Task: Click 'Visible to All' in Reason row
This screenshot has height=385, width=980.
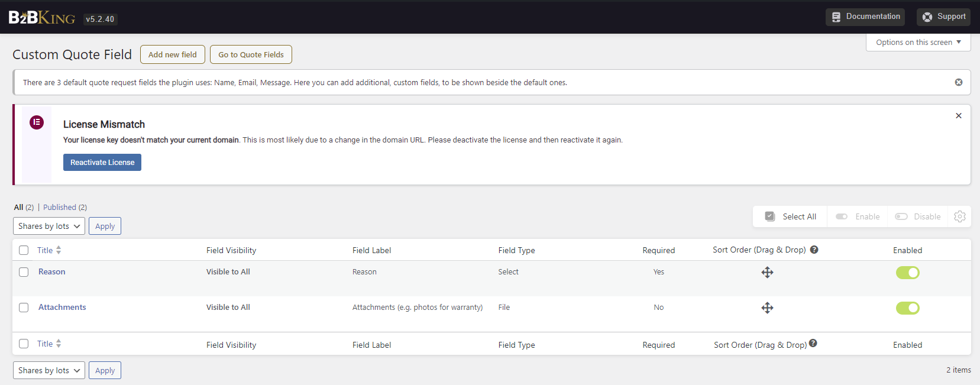Action: (228, 271)
